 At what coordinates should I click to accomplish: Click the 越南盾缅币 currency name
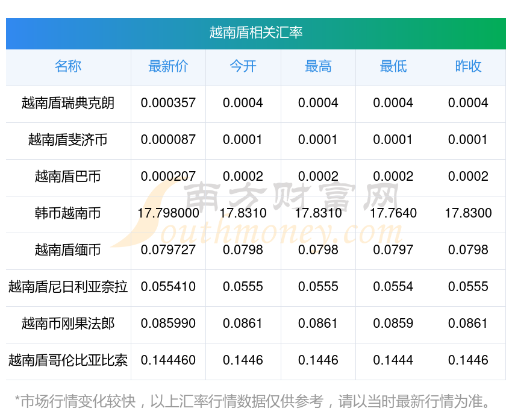(x=68, y=250)
